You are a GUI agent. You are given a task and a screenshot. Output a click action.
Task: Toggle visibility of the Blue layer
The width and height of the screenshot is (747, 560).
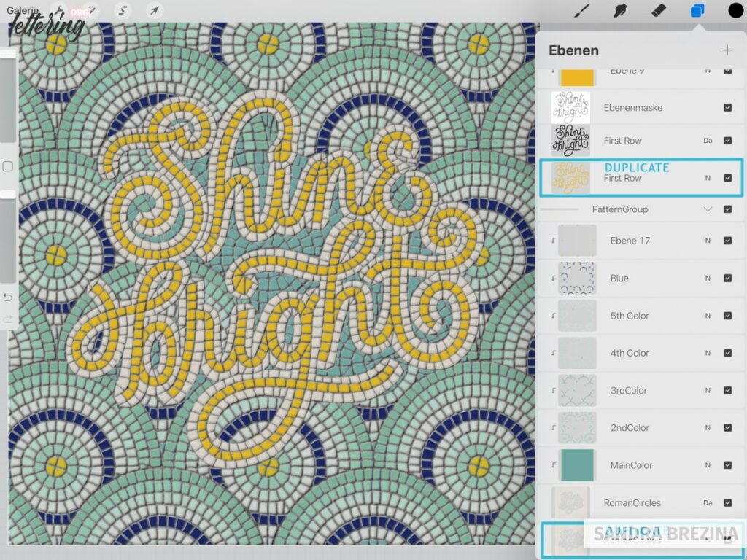tap(726, 278)
